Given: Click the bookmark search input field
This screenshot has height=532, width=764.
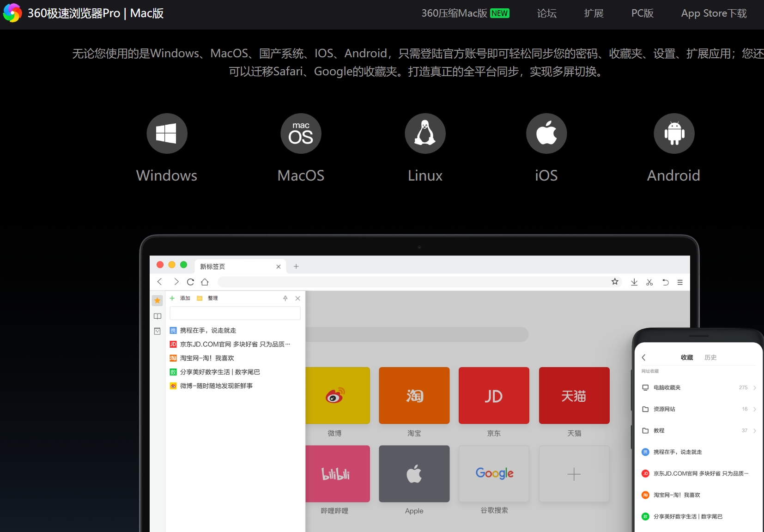Looking at the screenshot, I should [235, 313].
